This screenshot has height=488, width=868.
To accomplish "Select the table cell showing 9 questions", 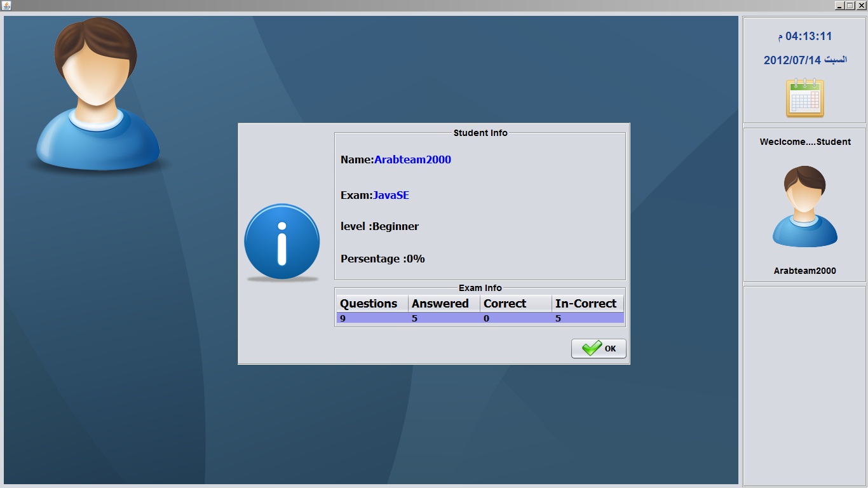I will (x=372, y=318).
